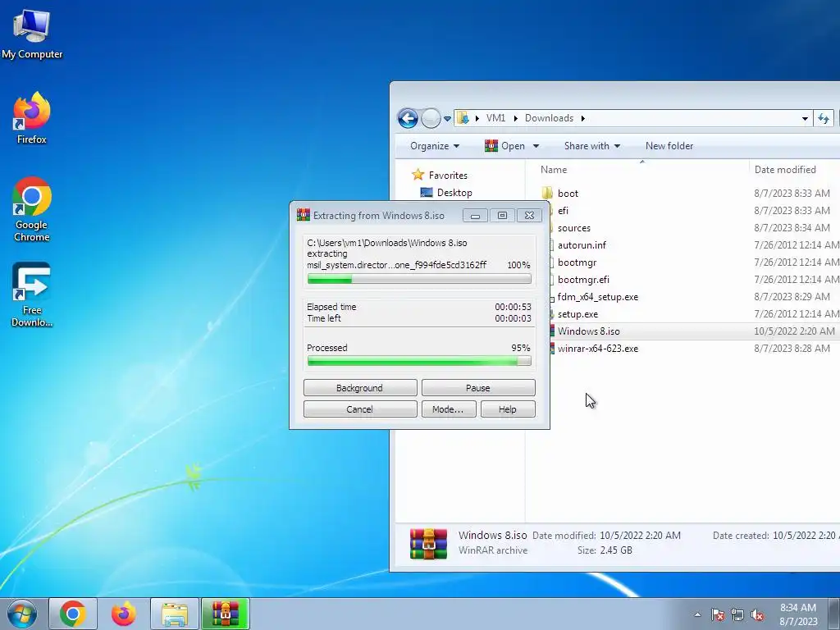Expand arrow after VM1 breadcrumb
Screen dimensions: 840x630
pyautogui.click(x=515, y=118)
